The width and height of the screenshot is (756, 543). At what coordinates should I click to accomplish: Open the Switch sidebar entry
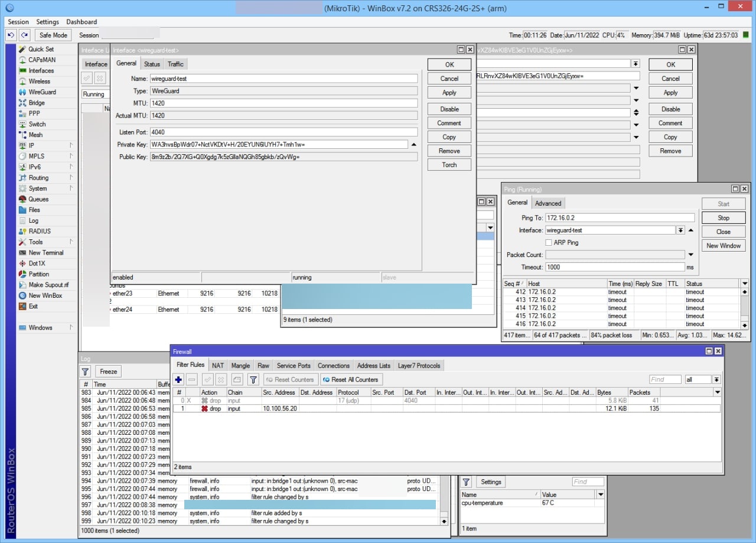tap(37, 124)
